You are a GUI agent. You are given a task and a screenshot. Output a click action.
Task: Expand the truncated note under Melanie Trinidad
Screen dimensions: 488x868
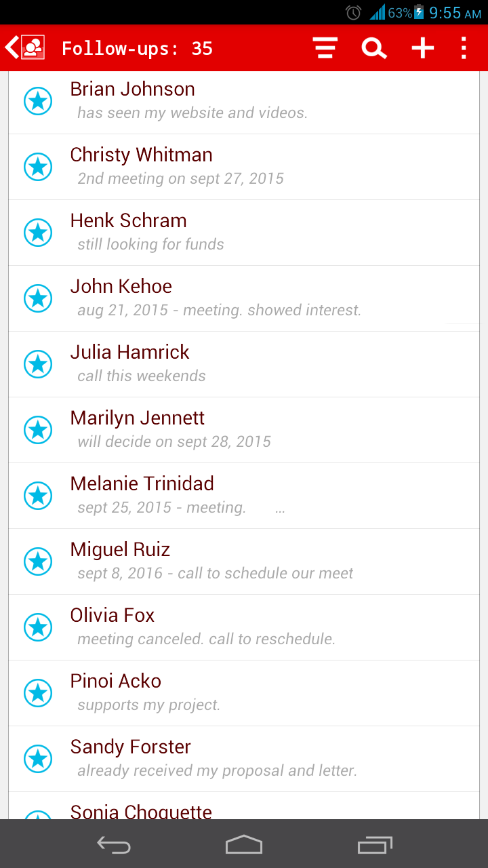tap(280, 508)
